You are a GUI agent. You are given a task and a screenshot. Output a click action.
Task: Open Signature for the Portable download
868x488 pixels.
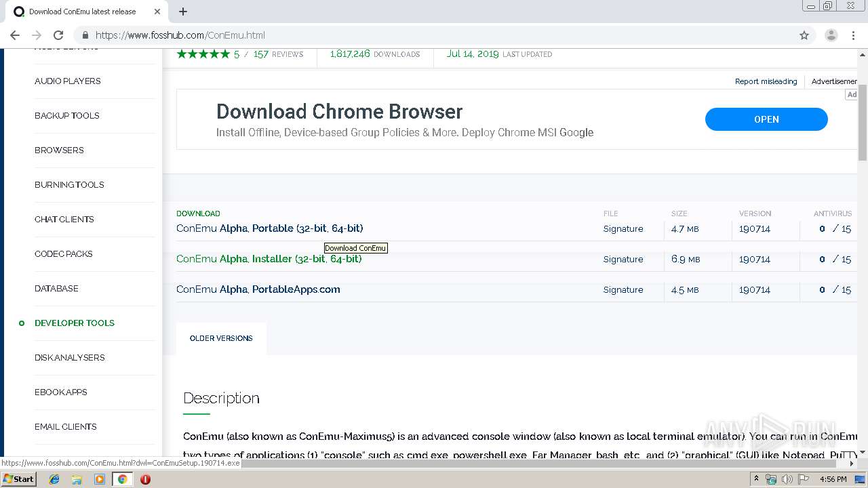click(623, 229)
